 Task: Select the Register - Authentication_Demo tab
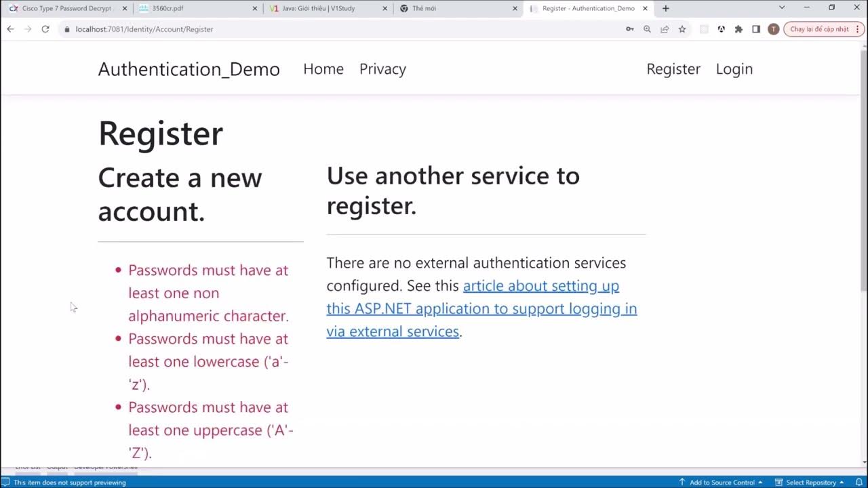point(587,8)
